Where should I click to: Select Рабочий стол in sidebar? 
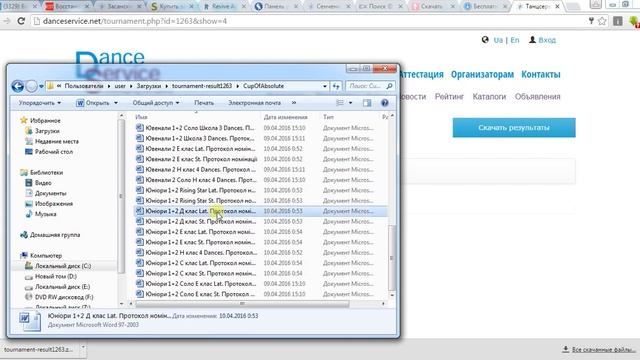pyautogui.click(x=53, y=151)
